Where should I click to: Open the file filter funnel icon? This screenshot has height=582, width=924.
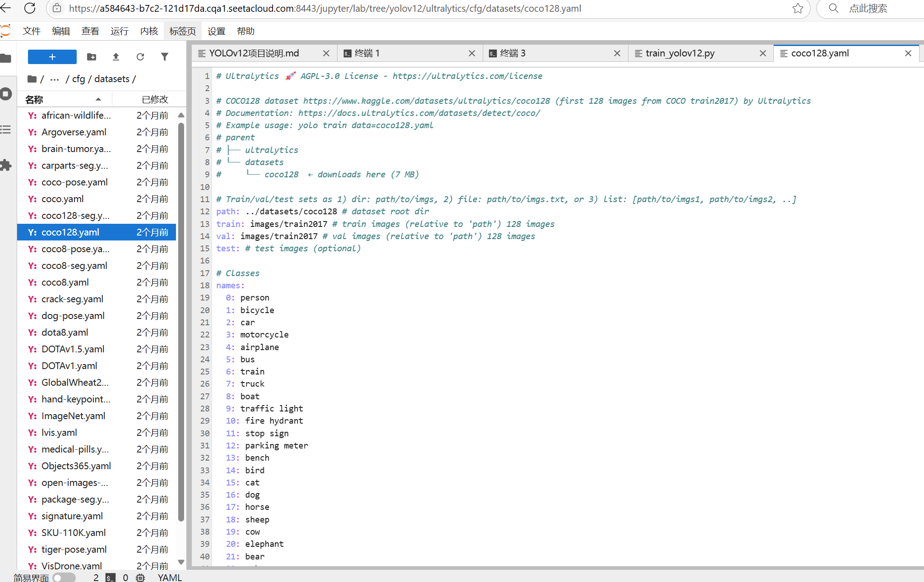point(165,57)
